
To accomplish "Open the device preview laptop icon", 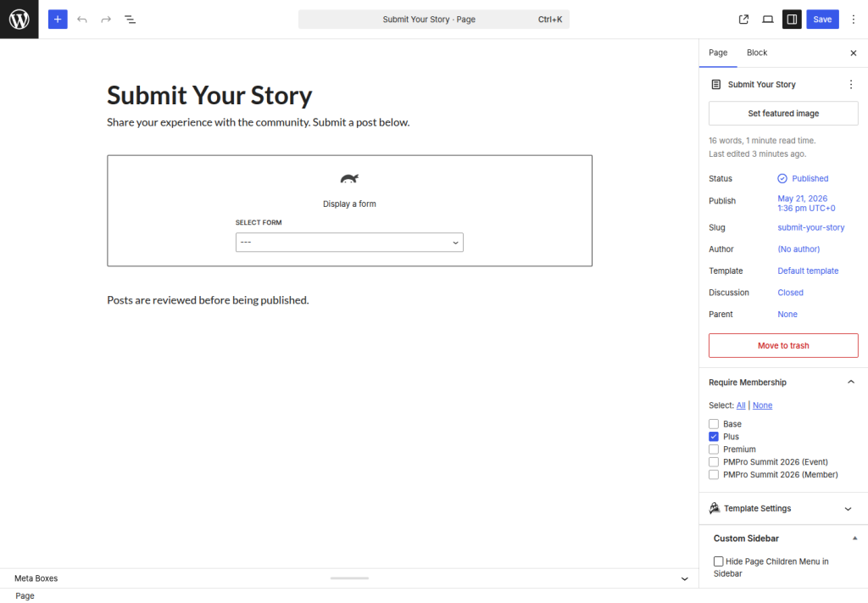I will (x=768, y=20).
